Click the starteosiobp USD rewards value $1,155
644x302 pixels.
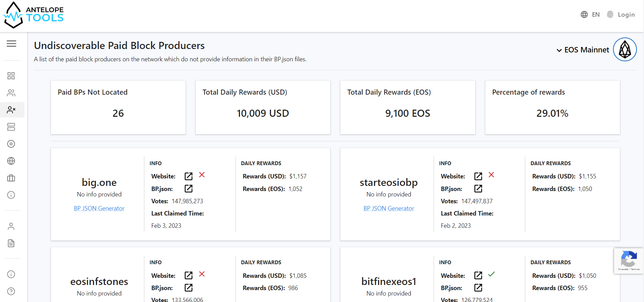587,176
